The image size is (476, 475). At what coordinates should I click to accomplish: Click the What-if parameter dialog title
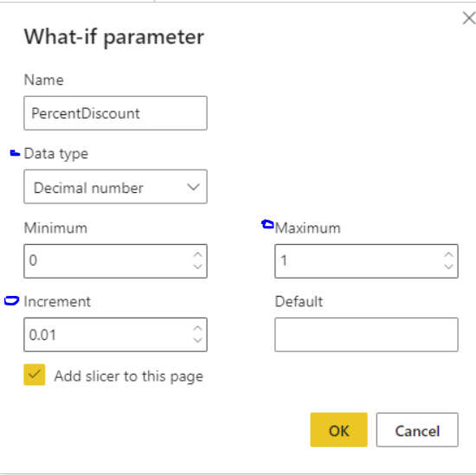pyautogui.click(x=114, y=37)
